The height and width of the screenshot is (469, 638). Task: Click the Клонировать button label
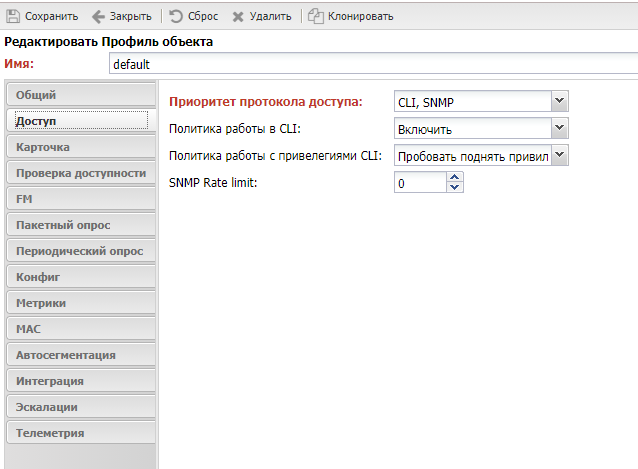coord(361,16)
